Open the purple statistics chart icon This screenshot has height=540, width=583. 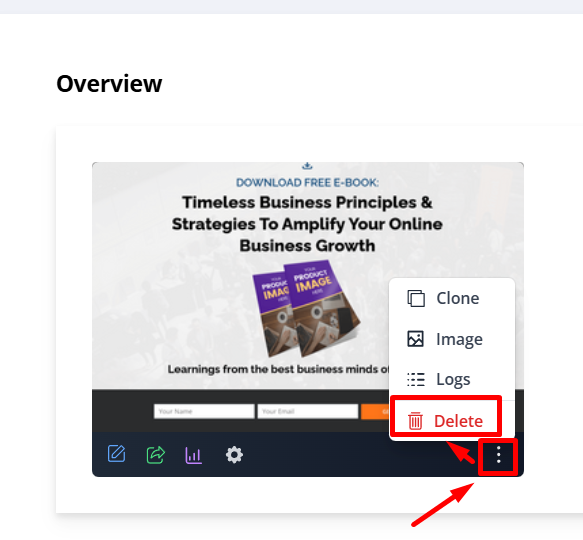tap(194, 455)
